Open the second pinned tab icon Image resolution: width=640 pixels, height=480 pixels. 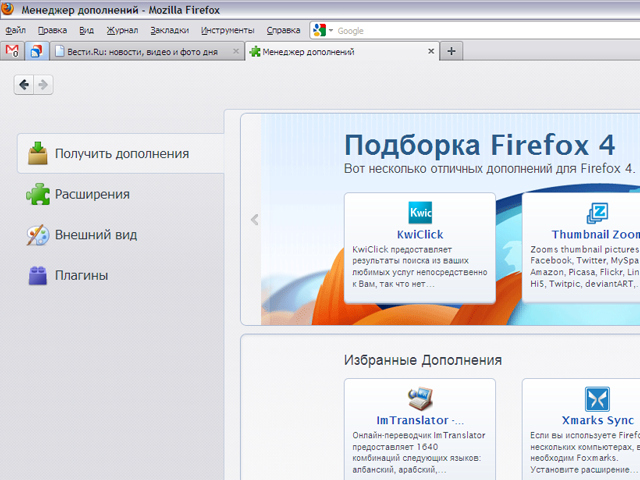click(36, 51)
